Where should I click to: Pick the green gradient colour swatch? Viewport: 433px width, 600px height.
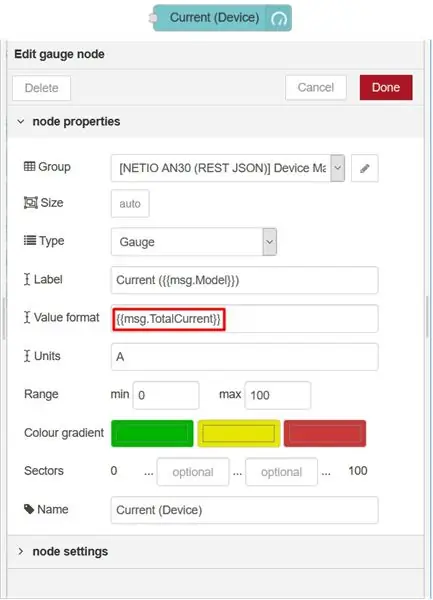[152, 434]
